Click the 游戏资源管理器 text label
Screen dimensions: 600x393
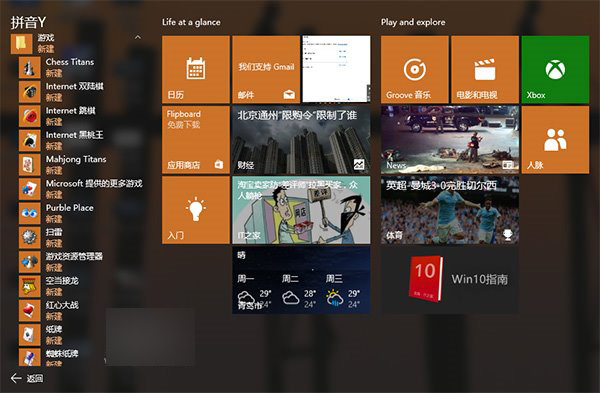click(x=74, y=256)
